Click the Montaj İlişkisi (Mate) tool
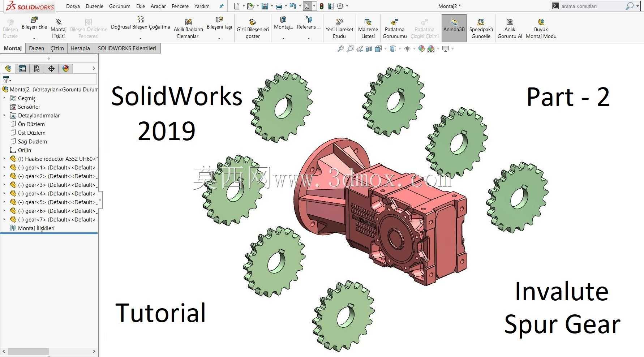Screen dimensions: 644x357 point(59,28)
